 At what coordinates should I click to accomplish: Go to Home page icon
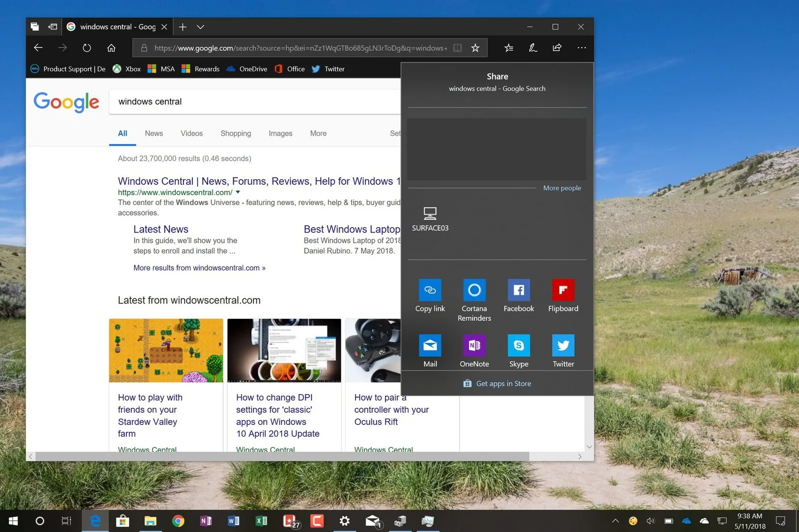(111, 48)
